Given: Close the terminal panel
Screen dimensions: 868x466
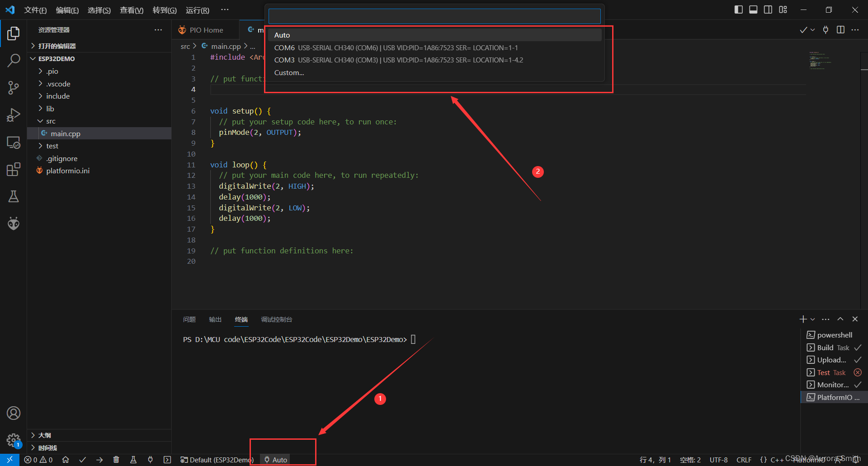Looking at the screenshot, I should pyautogui.click(x=855, y=319).
